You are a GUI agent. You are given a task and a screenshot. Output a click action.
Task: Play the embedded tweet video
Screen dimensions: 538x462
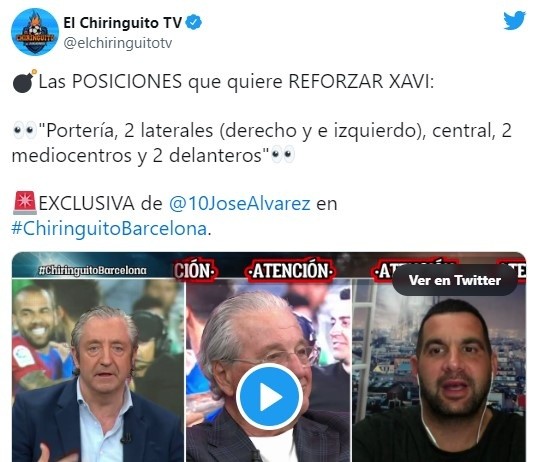coord(270,396)
